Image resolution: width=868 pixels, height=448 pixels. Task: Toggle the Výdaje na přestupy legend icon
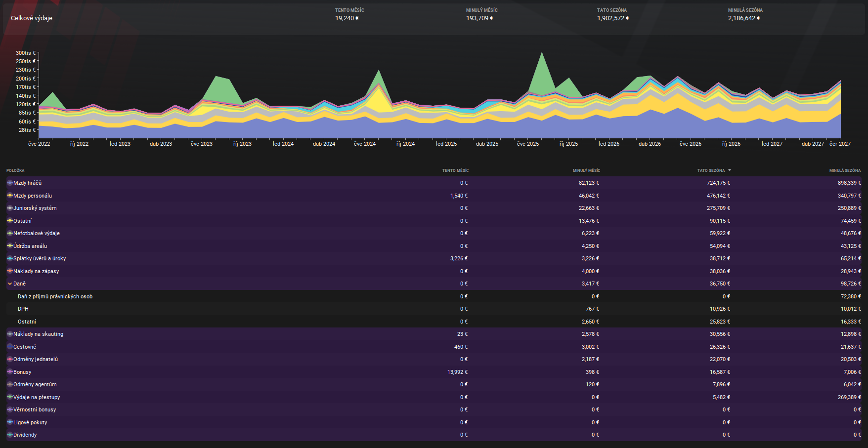pyautogui.click(x=10, y=397)
